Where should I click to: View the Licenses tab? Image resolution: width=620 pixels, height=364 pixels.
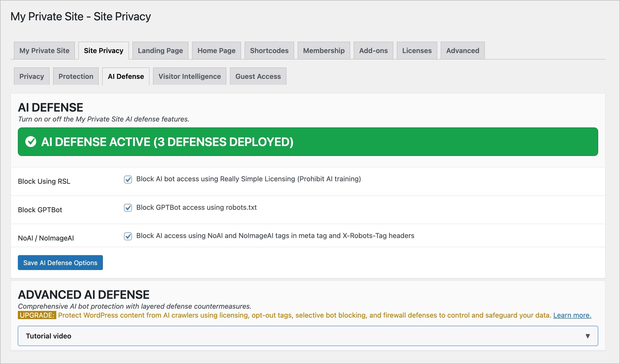pos(417,51)
